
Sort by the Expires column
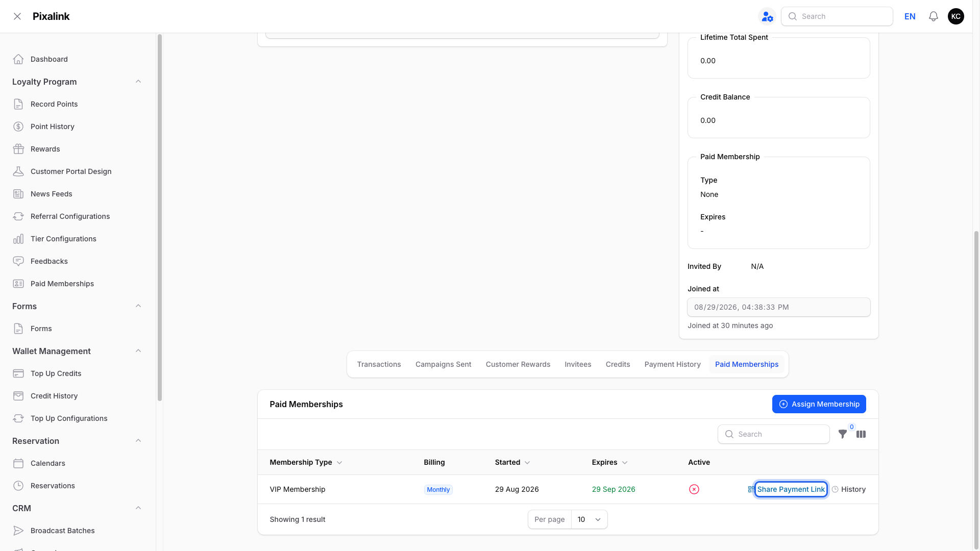(x=609, y=462)
